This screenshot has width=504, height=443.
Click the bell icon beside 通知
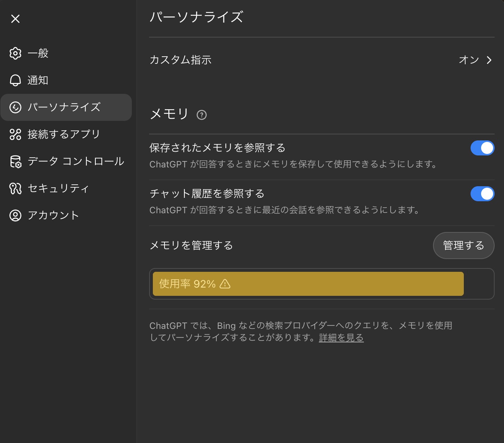point(15,80)
